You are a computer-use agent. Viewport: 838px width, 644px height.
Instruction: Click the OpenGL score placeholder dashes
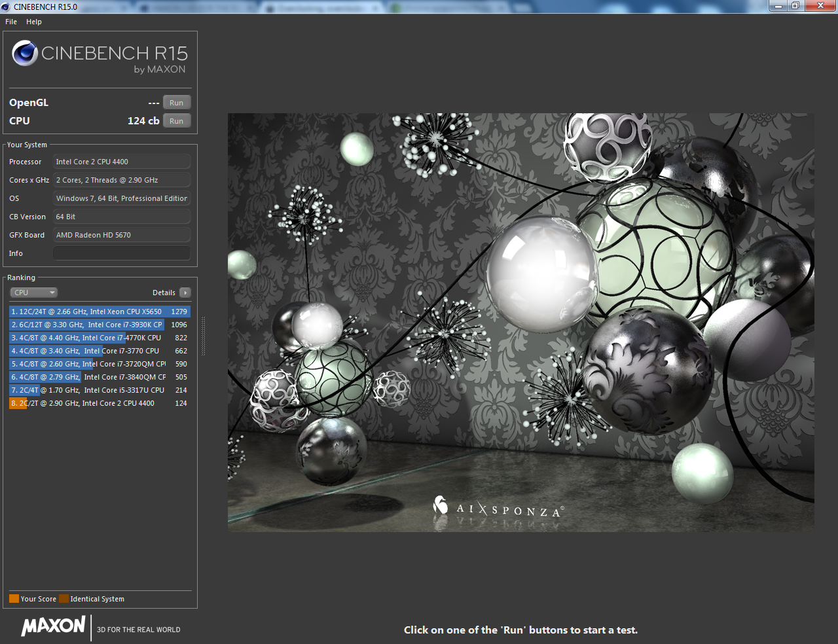tap(154, 103)
